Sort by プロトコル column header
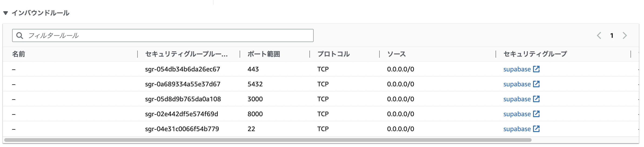 pos(333,54)
